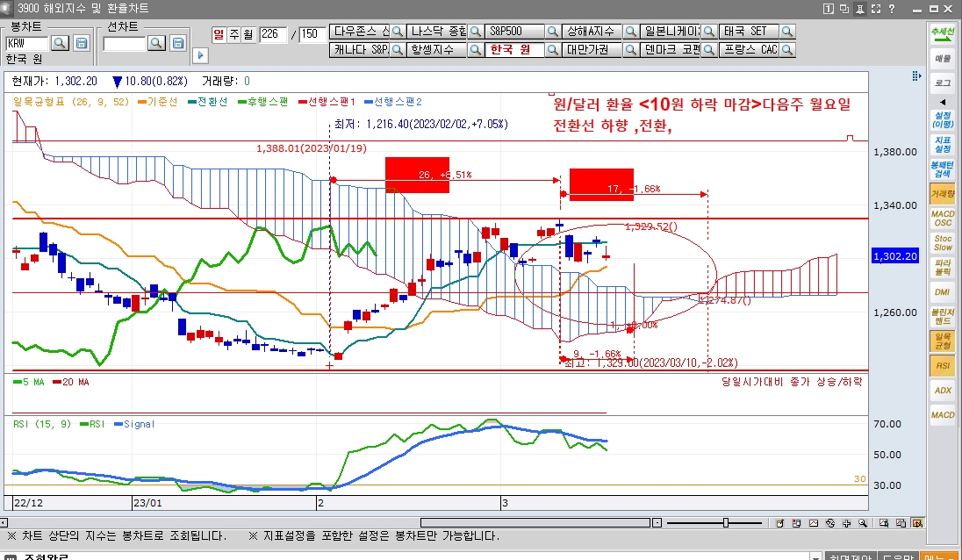Toggle the DMI indicator

click(943, 292)
